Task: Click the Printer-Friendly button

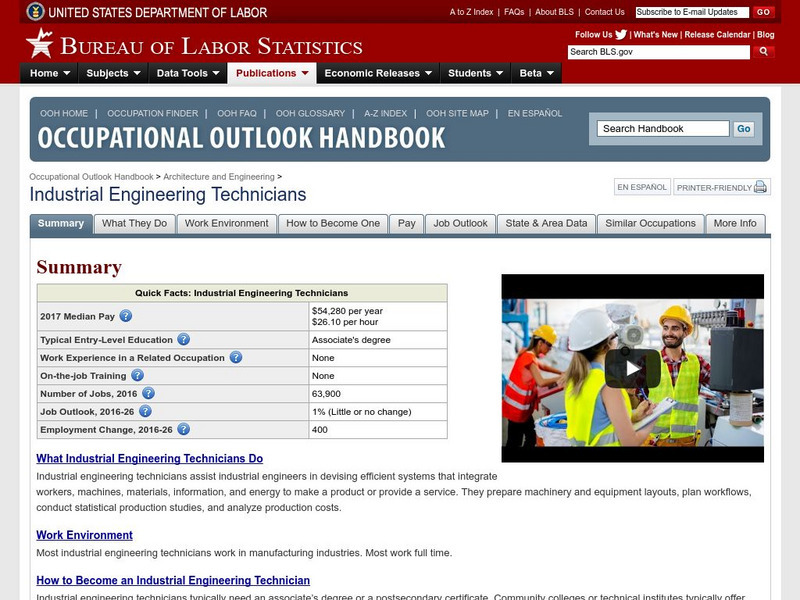Action: 721,187
